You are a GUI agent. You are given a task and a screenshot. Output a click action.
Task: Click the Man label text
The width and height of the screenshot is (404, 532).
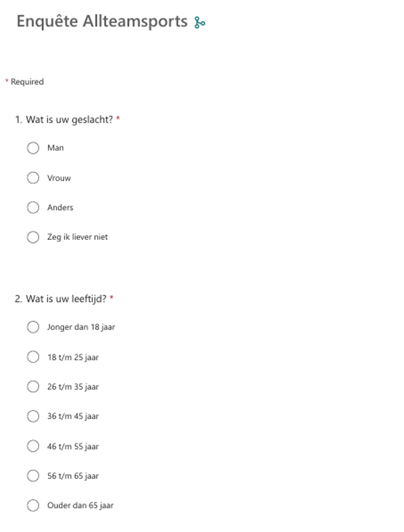click(55, 148)
